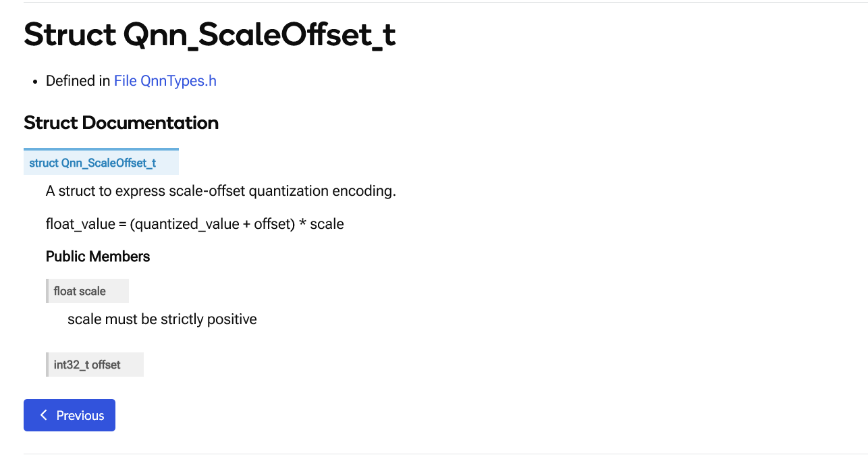Click the 'float' type keyword

point(65,292)
